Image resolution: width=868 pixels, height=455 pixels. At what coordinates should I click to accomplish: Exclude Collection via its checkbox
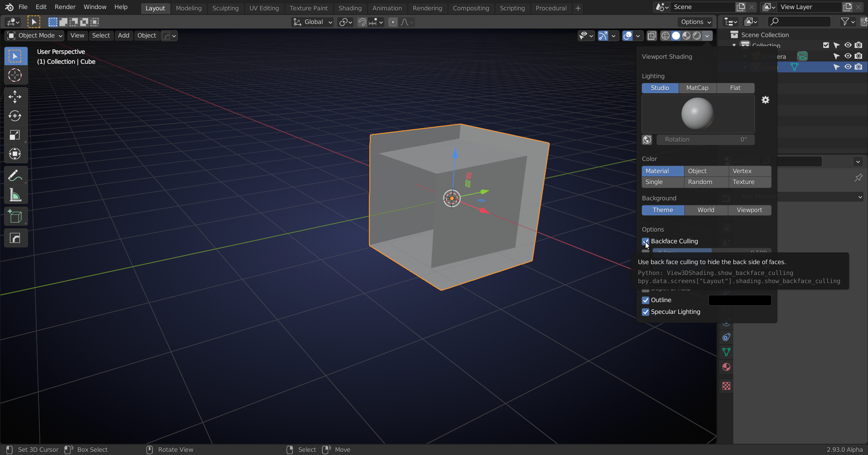pos(826,45)
